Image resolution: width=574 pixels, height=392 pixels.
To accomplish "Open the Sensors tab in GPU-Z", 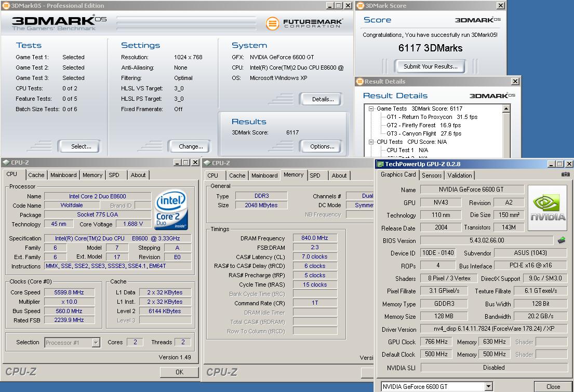I will tap(432, 175).
